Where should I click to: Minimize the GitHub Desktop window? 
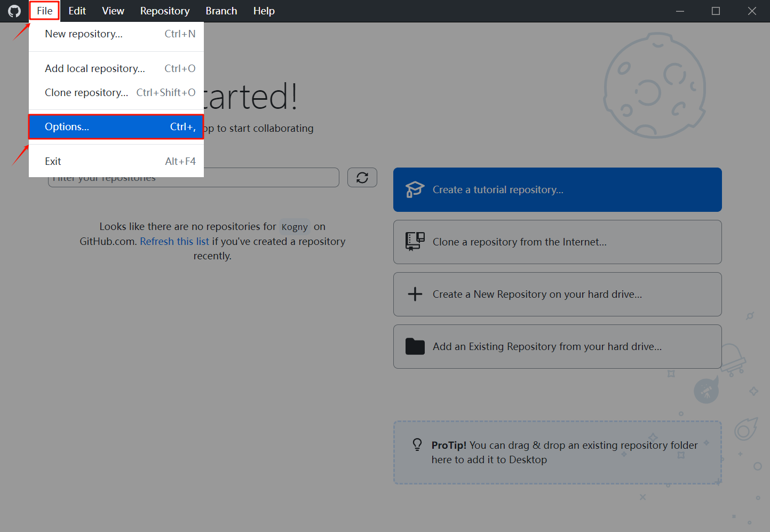tap(680, 11)
